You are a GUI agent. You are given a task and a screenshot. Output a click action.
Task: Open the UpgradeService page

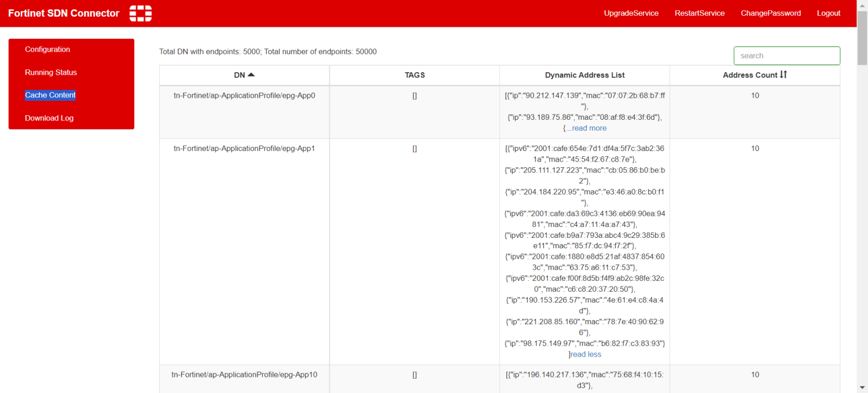coord(631,13)
